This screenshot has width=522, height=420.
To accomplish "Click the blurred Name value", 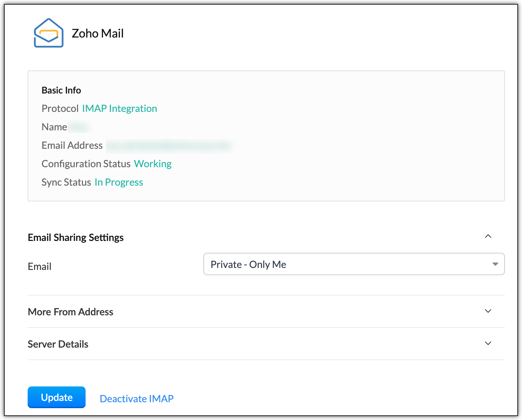I will click(x=80, y=127).
